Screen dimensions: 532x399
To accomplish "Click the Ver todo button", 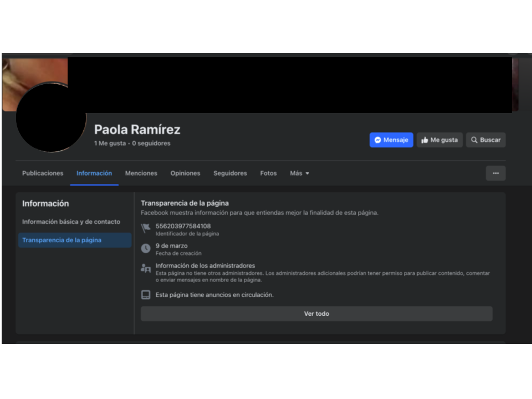I will coord(316,314).
